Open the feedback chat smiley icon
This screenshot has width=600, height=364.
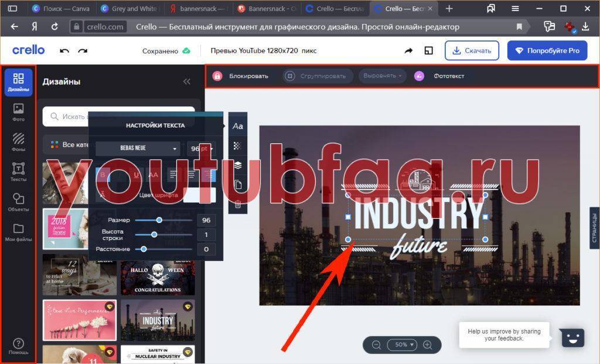572,338
